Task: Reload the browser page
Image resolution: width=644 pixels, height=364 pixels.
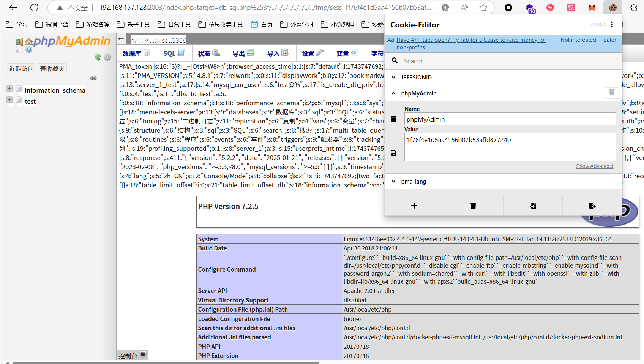Action: [34, 8]
